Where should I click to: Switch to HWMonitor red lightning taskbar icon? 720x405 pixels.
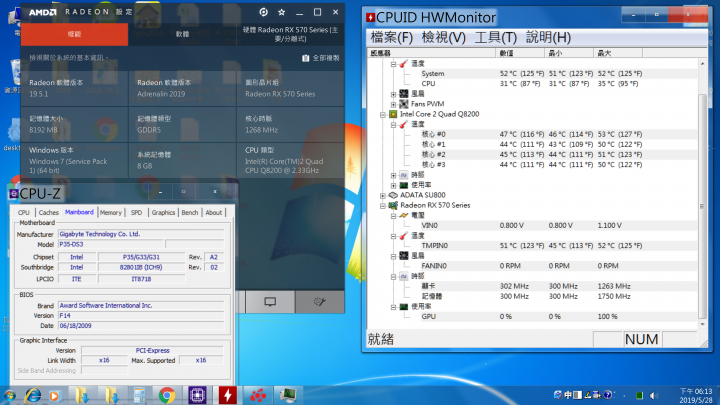coord(228,395)
